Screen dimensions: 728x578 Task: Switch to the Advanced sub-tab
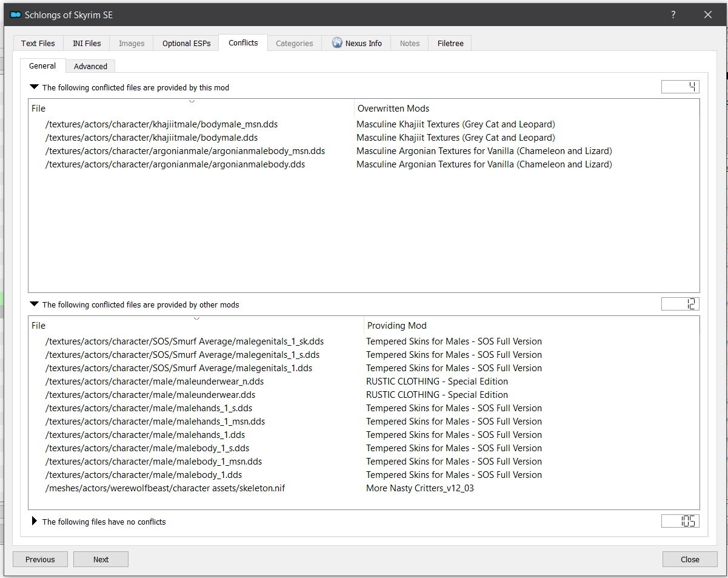pyautogui.click(x=90, y=66)
